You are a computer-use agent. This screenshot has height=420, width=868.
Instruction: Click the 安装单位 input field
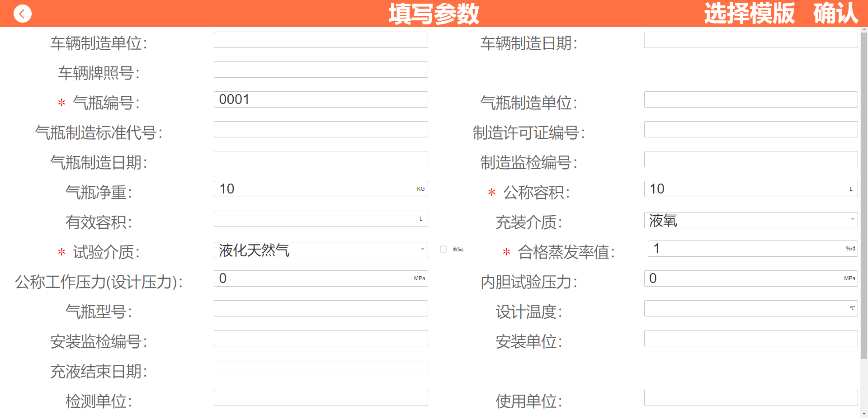tap(751, 338)
